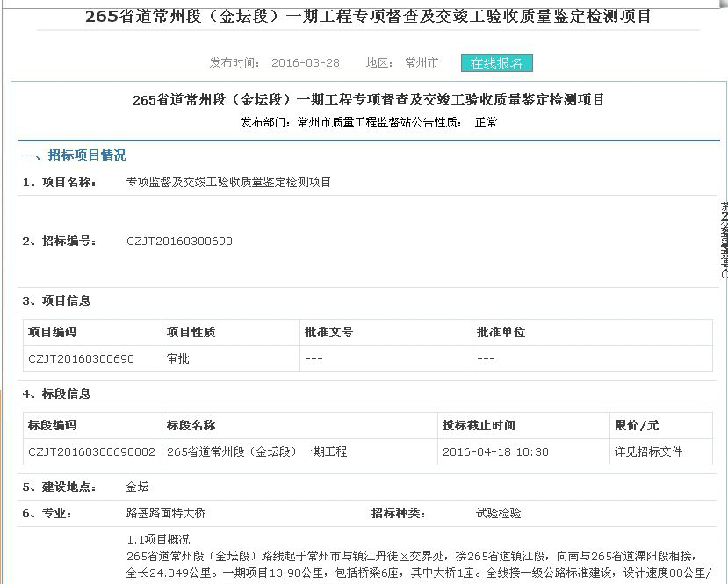Click the 批准文号 column header

click(x=328, y=333)
